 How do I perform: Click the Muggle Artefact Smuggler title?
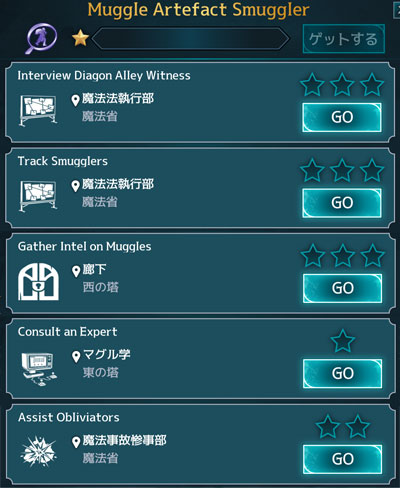(x=198, y=9)
